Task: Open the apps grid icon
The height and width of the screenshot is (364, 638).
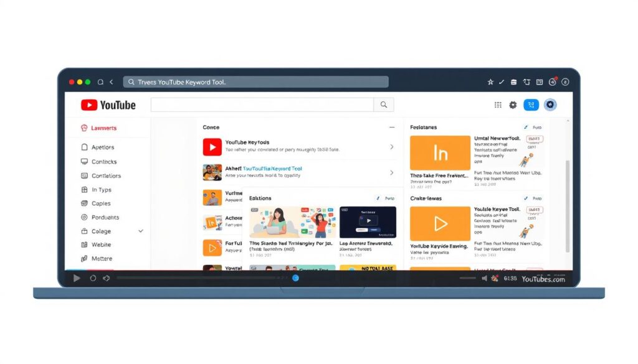Action: click(498, 105)
